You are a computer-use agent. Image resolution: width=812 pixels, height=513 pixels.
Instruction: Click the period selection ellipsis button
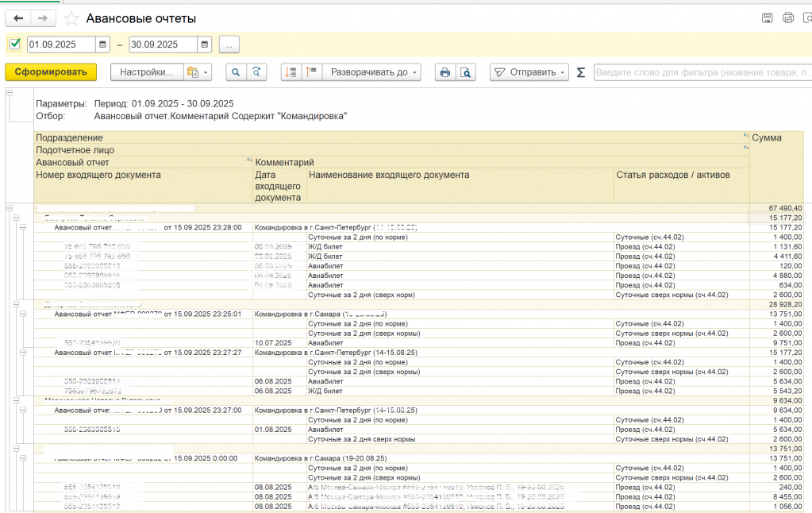click(229, 44)
